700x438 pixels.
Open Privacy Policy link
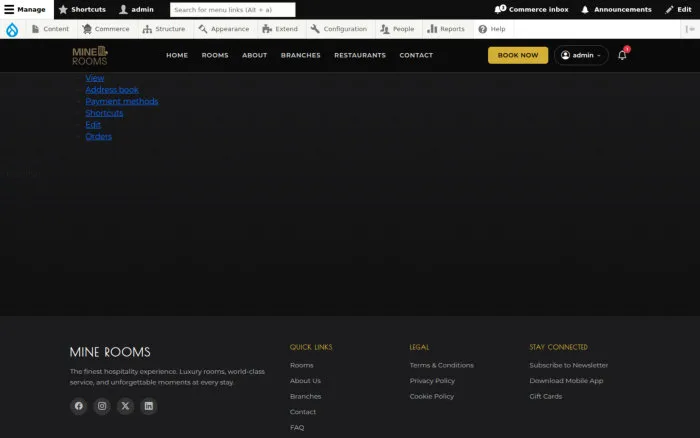[x=432, y=381]
